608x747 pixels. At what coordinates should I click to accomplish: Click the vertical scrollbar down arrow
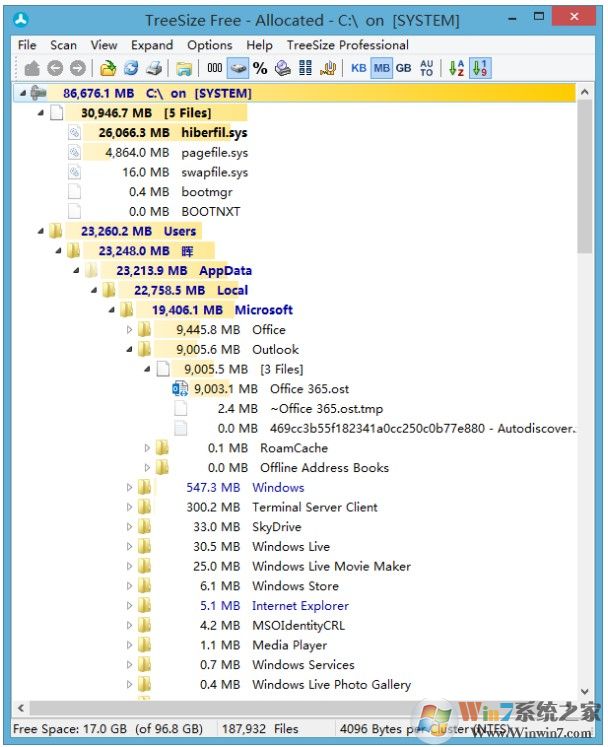pos(585,690)
